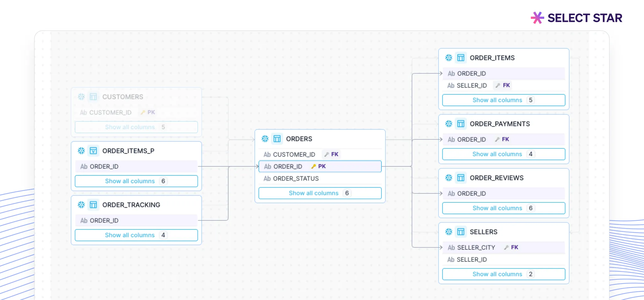
Task: Click the Select Star logo icon
Action: click(x=537, y=18)
